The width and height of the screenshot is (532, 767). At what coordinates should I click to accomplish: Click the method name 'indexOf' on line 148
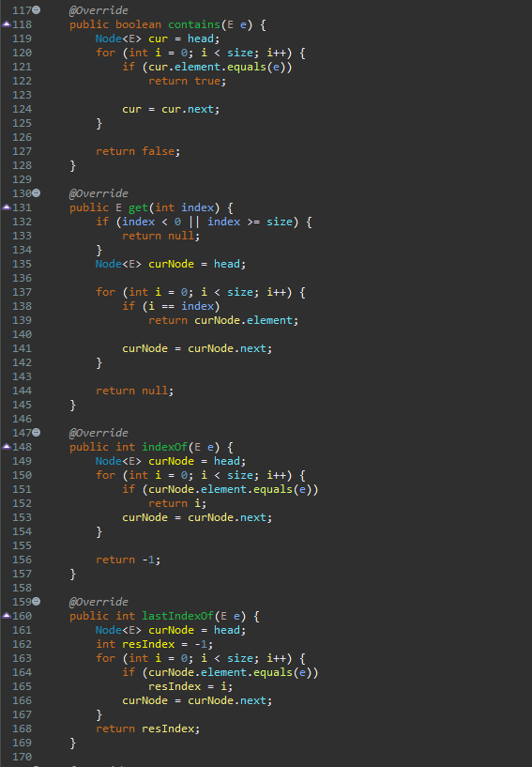tap(165, 447)
